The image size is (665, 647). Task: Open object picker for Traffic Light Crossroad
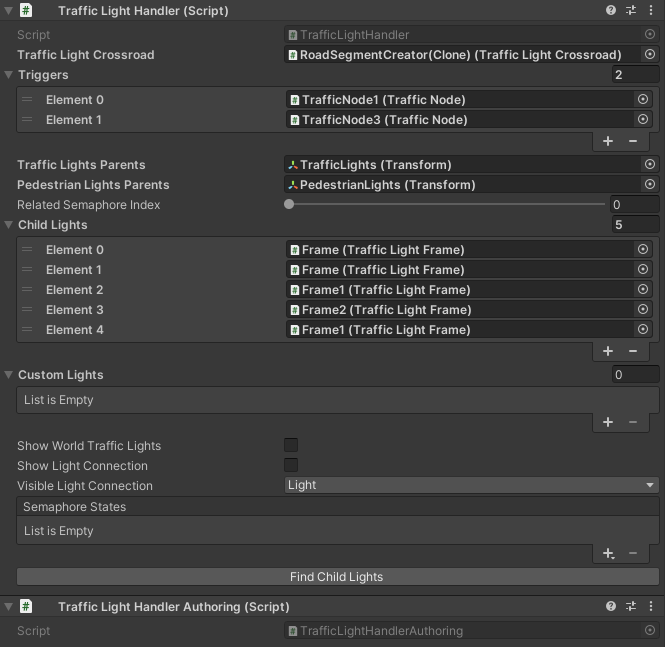650,54
